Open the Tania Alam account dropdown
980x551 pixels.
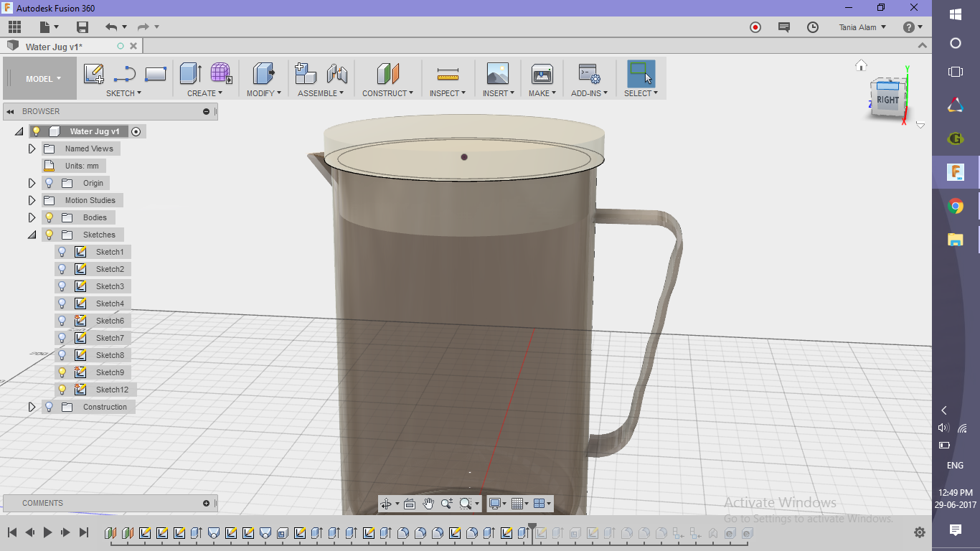click(x=862, y=27)
